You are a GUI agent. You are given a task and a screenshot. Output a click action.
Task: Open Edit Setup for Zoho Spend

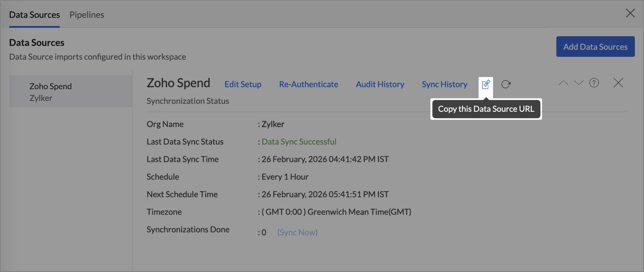[243, 84]
